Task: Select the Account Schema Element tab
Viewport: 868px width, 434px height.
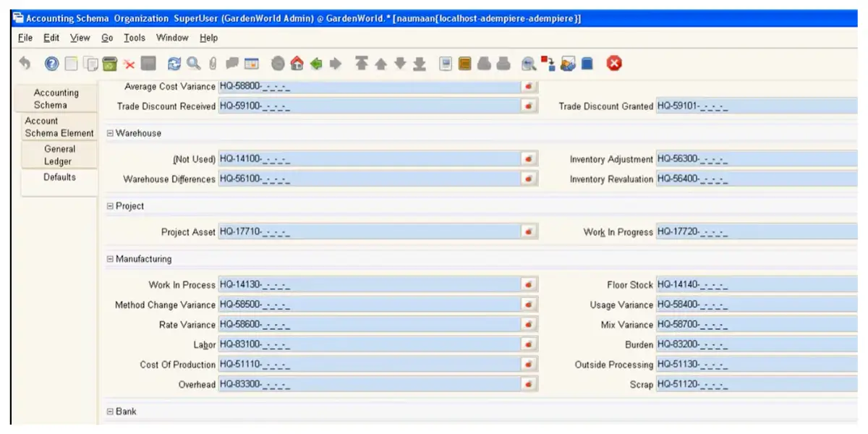Action: coord(59,127)
